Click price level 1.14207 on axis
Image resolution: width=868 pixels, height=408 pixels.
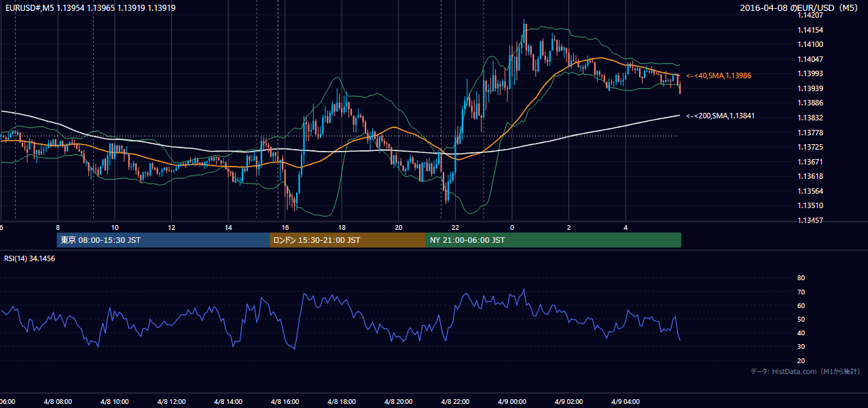point(810,16)
